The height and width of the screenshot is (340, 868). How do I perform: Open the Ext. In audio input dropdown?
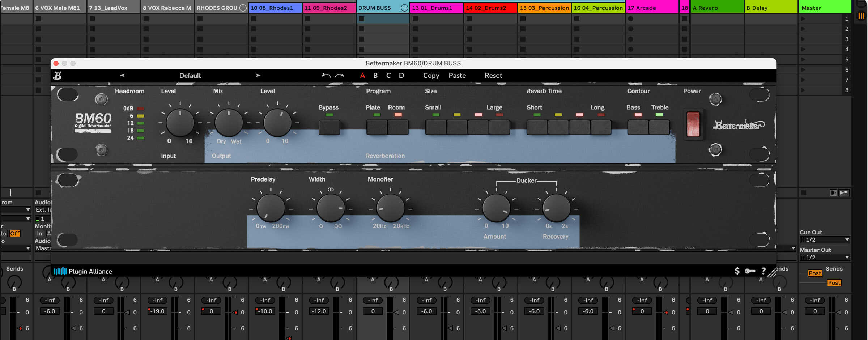pyautogui.click(x=43, y=210)
